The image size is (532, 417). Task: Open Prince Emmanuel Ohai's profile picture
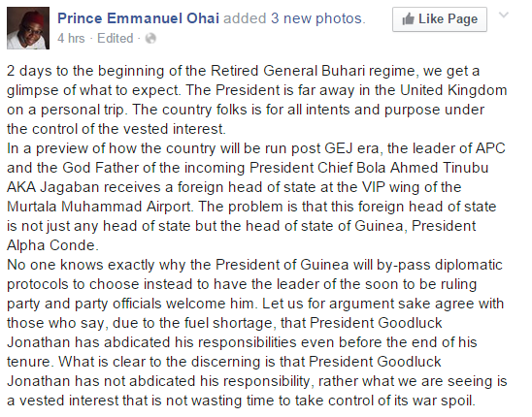click(x=28, y=28)
